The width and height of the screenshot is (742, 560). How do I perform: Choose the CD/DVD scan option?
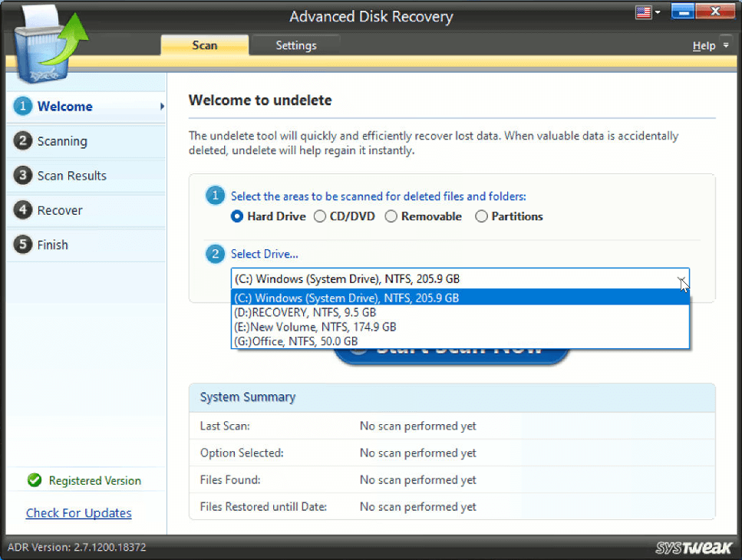(319, 216)
